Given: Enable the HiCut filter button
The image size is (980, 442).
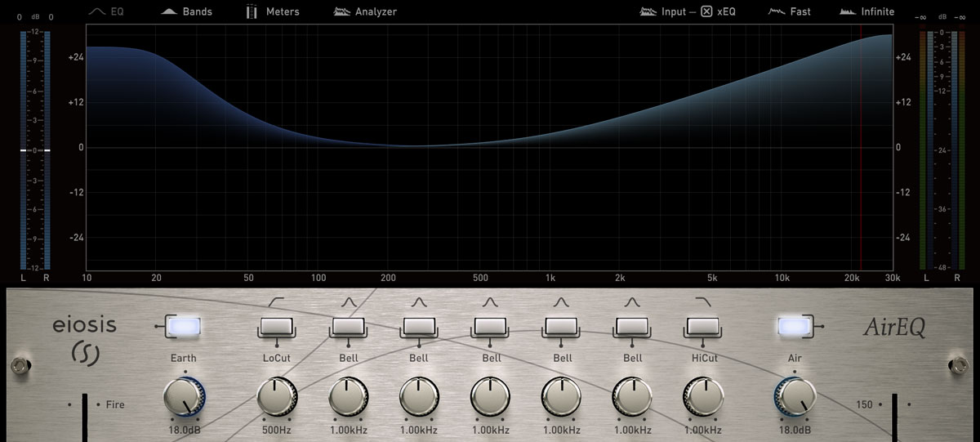Looking at the screenshot, I should point(702,328).
